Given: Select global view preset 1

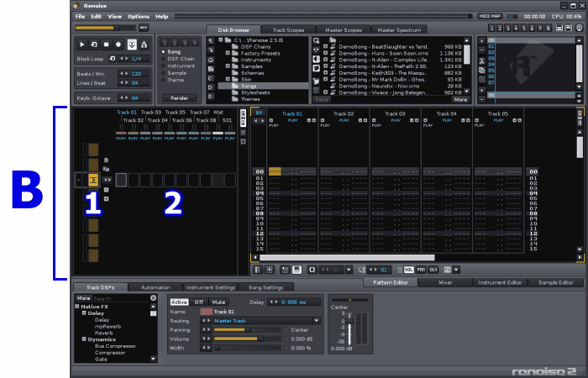Looking at the screenshot, I should click(x=491, y=28).
